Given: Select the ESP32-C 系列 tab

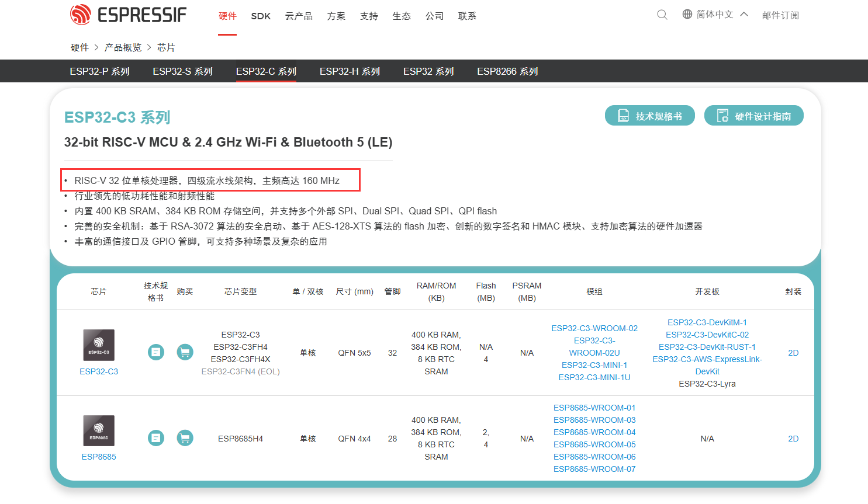Looking at the screenshot, I should click(x=266, y=71).
